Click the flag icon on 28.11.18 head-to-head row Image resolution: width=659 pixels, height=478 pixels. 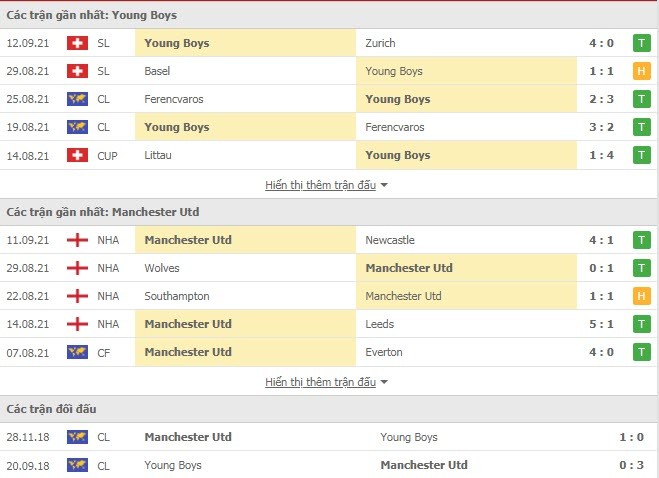(77, 437)
